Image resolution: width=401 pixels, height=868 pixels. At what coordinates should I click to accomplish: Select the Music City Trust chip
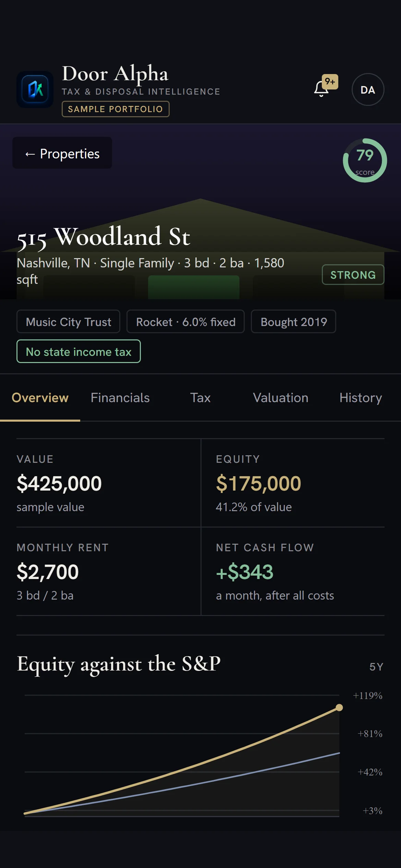click(x=68, y=322)
